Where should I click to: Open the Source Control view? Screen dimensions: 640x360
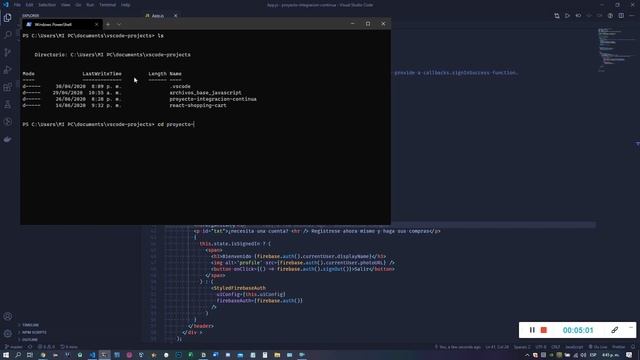[7, 52]
